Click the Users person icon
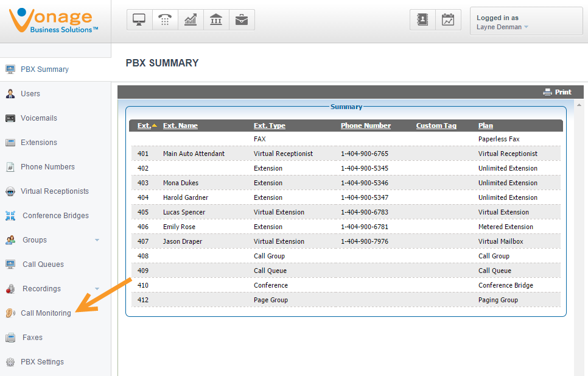This screenshot has width=588, height=376. click(10, 93)
